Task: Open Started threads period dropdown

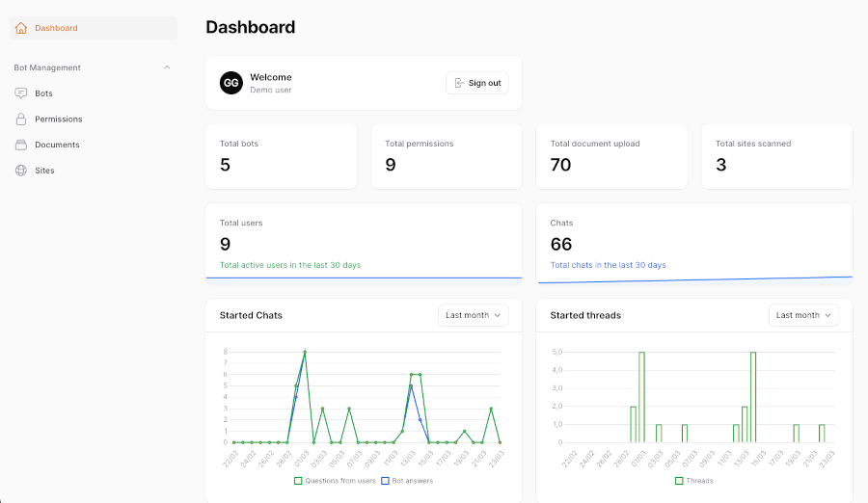Action: [803, 315]
